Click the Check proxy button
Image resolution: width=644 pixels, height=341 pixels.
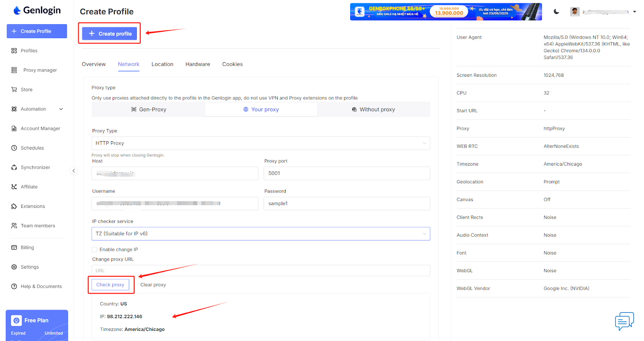pos(110,285)
